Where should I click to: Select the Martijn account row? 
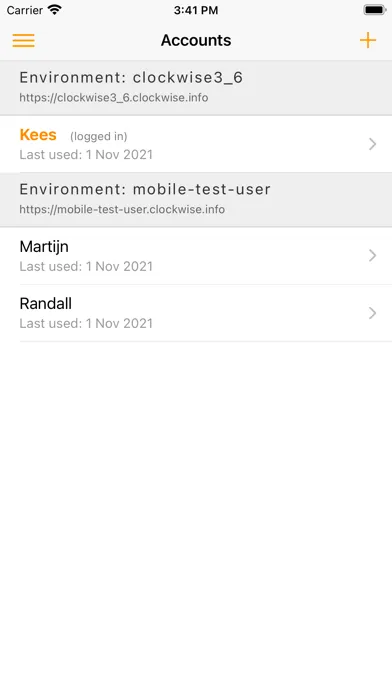point(196,256)
